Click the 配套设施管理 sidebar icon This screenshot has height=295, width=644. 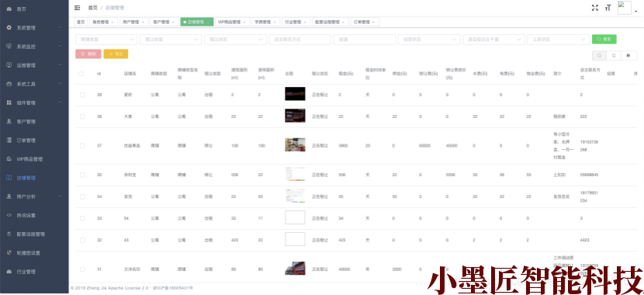click(x=9, y=234)
